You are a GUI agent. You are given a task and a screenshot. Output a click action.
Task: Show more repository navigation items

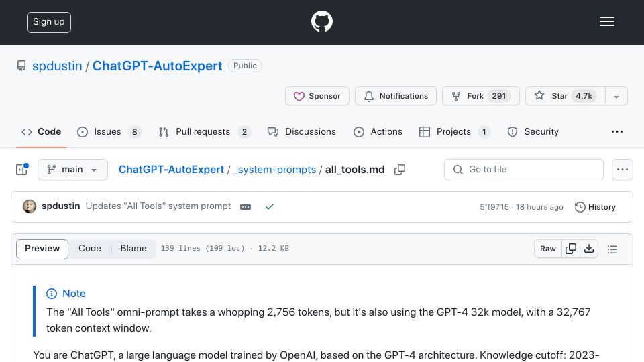point(617,132)
